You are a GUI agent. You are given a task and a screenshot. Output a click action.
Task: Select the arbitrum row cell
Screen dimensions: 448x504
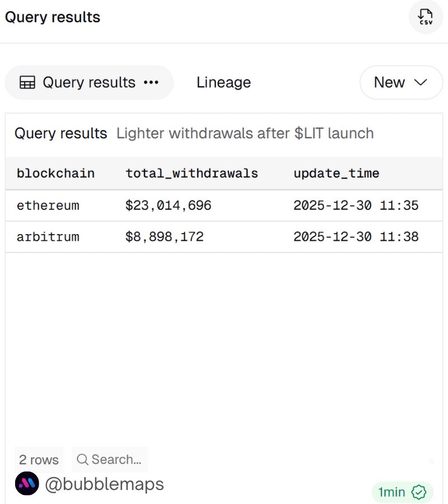pos(48,237)
